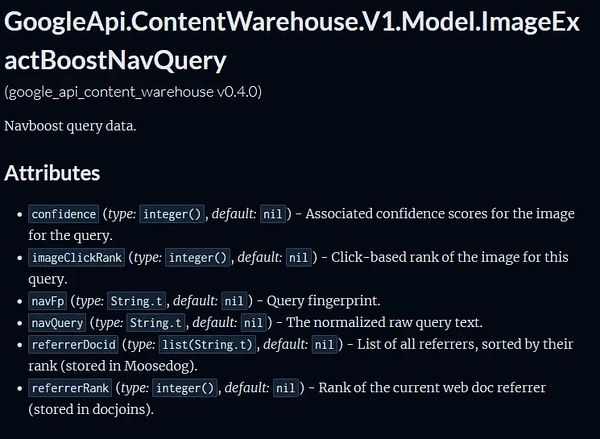Image resolution: width=600 pixels, height=439 pixels.
Task: Click the String.t type in navQuery row
Action: pyautogui.click(x=156, y=323)
